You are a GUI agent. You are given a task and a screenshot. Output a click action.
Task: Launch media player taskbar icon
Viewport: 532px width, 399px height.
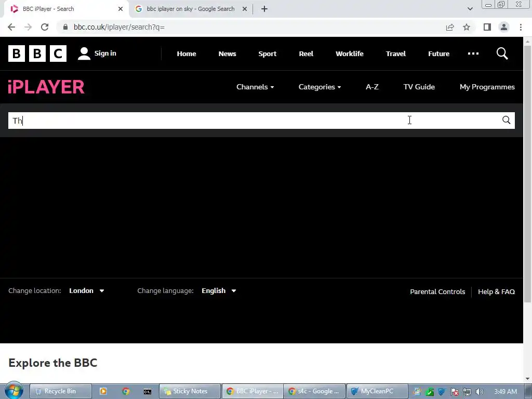pyautogui.click(x=103, y=391)
